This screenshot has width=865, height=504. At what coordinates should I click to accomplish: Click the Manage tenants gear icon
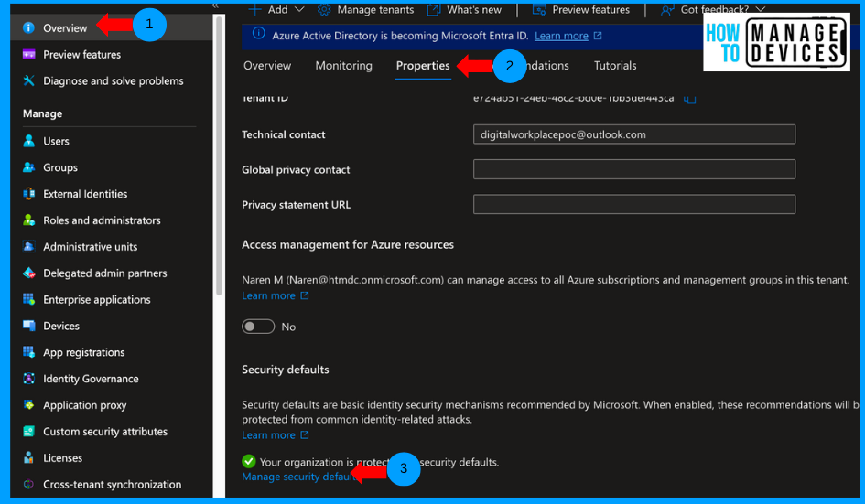click(324, 9)
